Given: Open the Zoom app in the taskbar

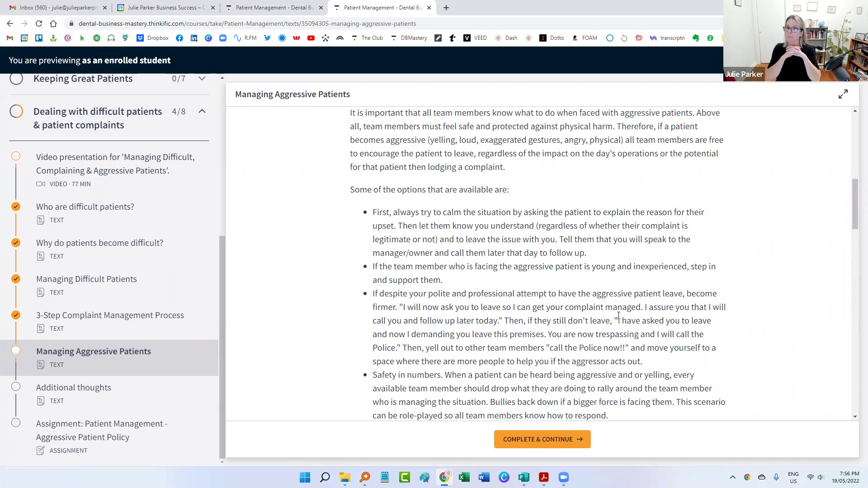Looking at the screenshot, I should coord(563,477).
